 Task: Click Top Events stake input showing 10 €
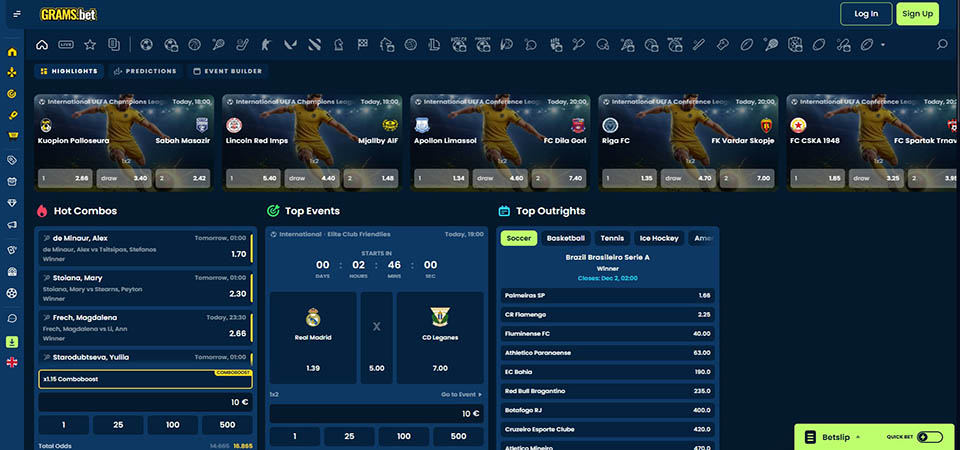(377, 413)
